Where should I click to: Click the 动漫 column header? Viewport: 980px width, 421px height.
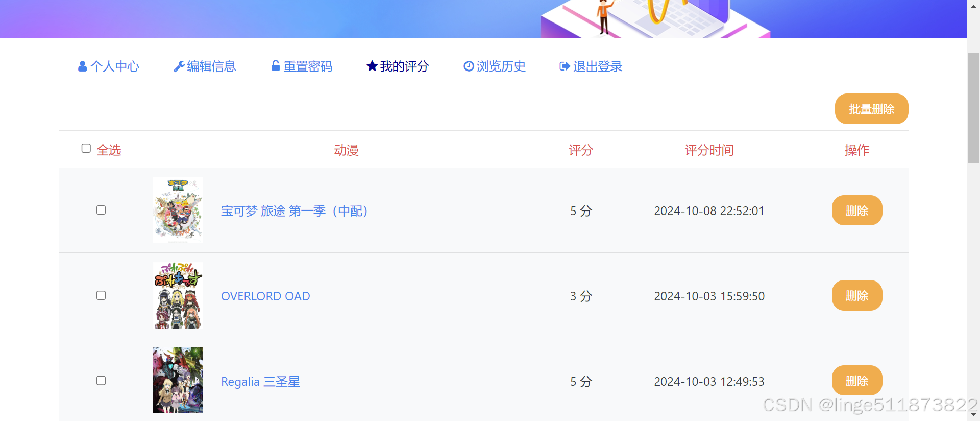[347, 150]
